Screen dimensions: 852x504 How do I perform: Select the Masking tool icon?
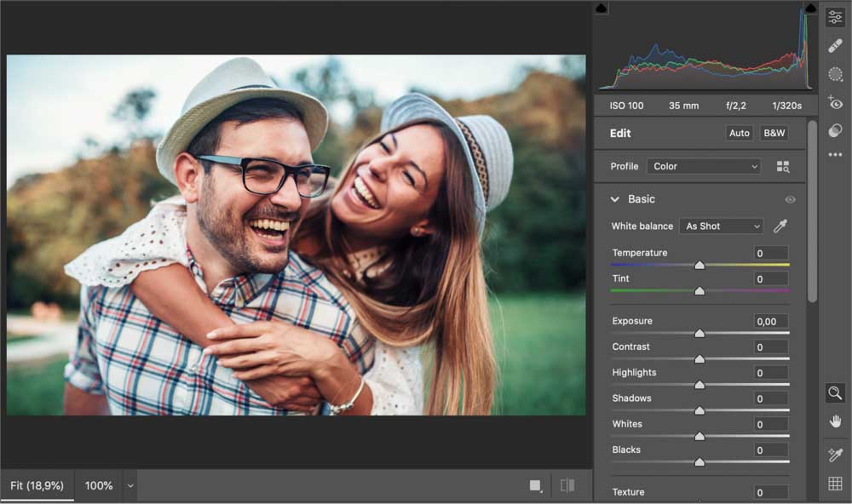click(x=835, y=74)
